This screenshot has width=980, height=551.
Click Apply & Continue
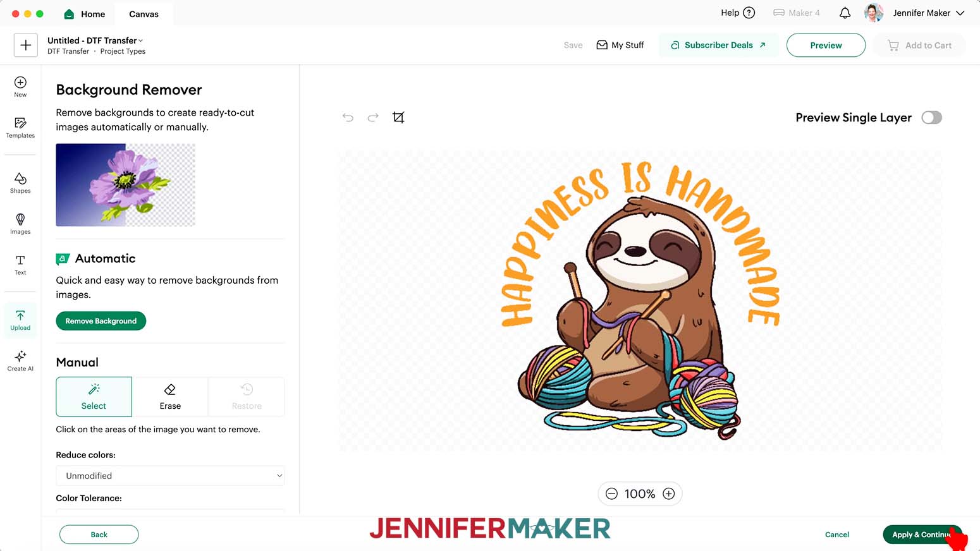click(922, 535)
